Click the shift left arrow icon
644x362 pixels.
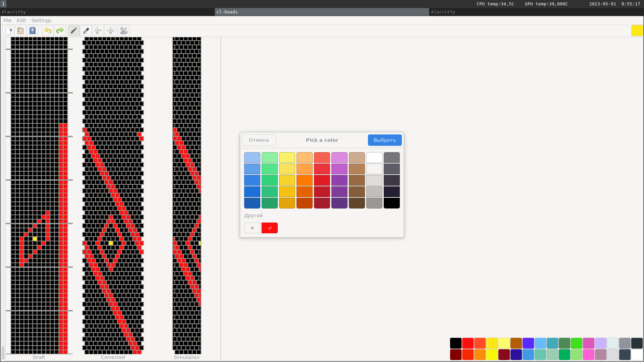(98, 31)
